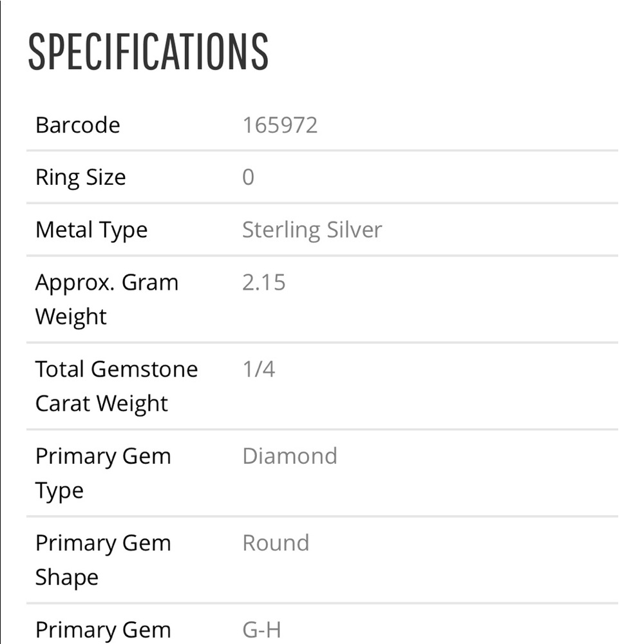
Task: Click the Approx. Gram Weight label
Action: [106, 299]
